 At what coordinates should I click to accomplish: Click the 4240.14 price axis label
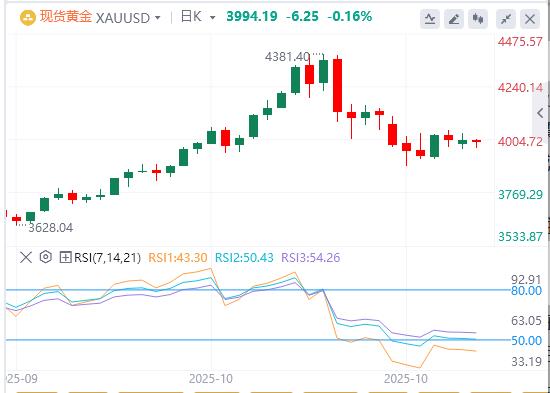click(520, 88)
